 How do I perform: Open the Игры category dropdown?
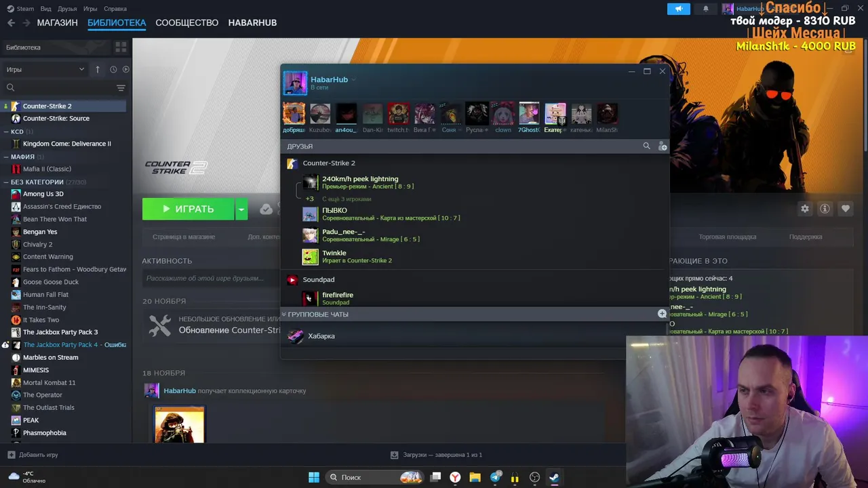(x=45, y=69)
